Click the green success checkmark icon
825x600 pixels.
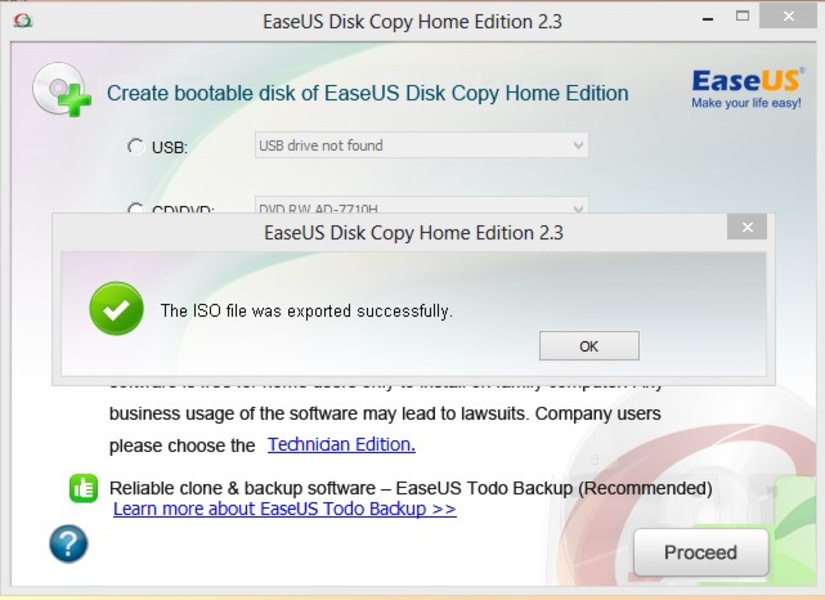tap(116, 308)
